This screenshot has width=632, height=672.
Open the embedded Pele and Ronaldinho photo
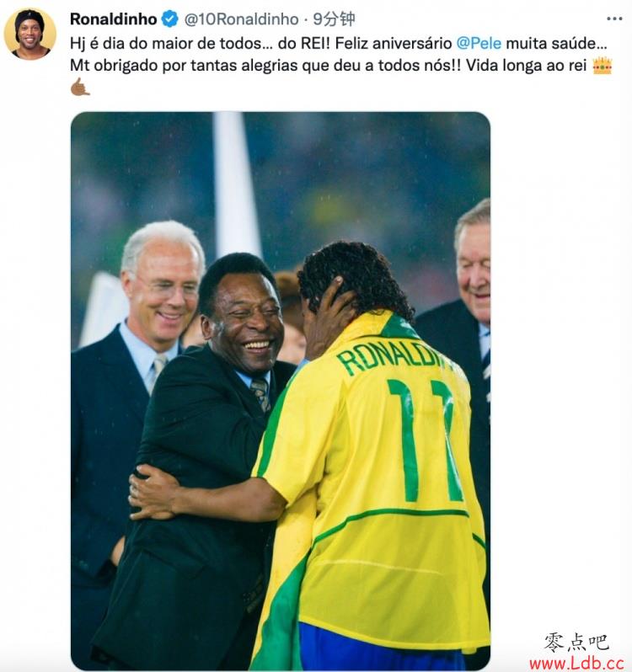281,391
